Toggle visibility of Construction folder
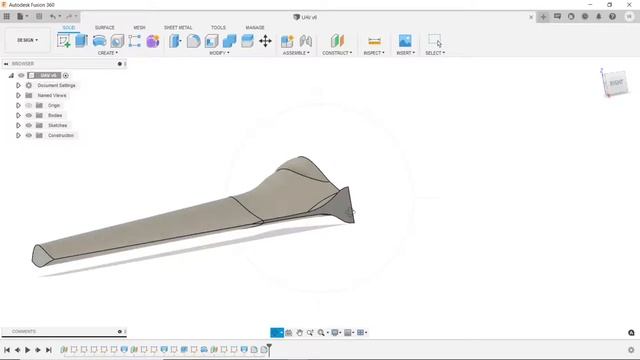Image resolution: width=640 pixels, height=360 pixels. tap(29, 136)
